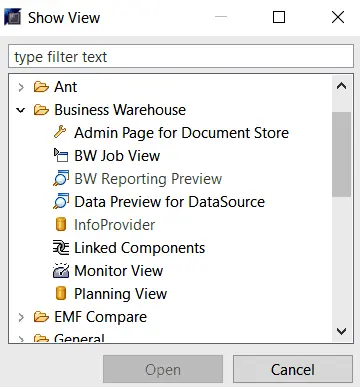Select BW Reporting Preview item
360x387 pixels.
click(148, 179)
